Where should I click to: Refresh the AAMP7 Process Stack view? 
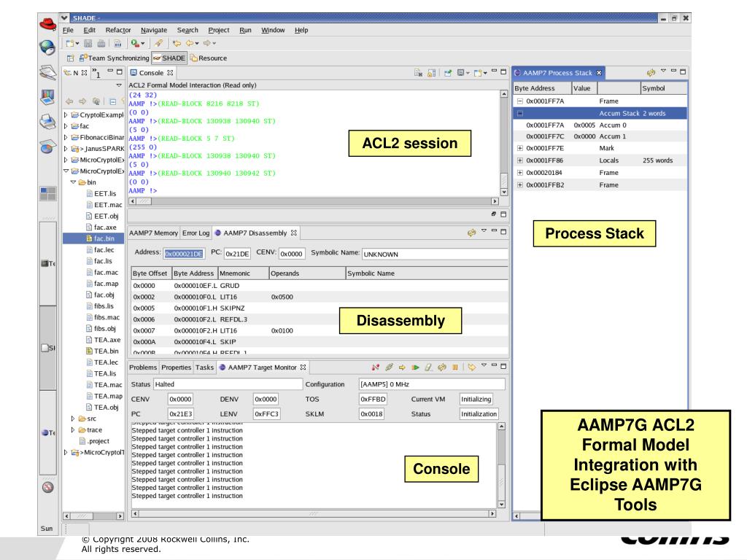click(651, 73)
